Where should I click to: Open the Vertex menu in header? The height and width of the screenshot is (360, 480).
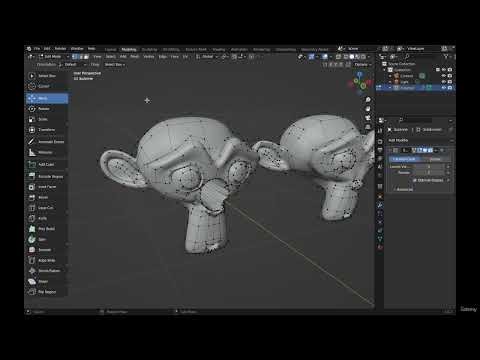149,57
